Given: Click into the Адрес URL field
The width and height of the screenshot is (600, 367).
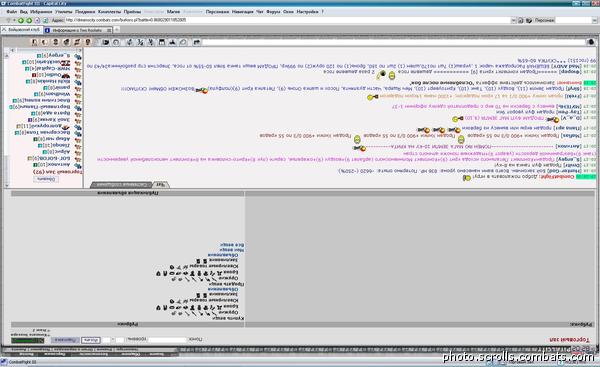Looking at the screenshot, I should click(x=287, y=20).
